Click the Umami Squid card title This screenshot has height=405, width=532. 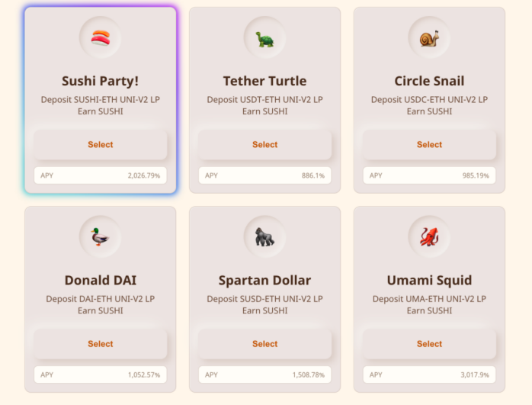(x=430, y=281)
